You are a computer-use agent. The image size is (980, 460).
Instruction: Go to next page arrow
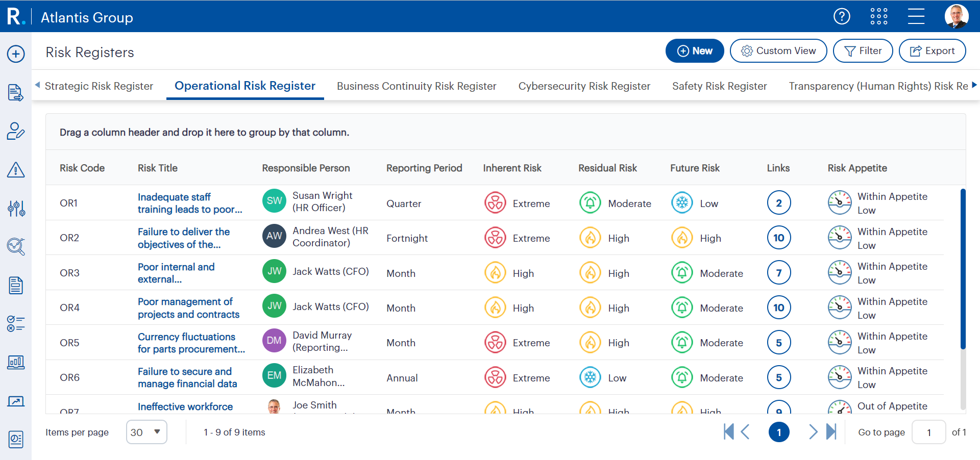[813, 432]
